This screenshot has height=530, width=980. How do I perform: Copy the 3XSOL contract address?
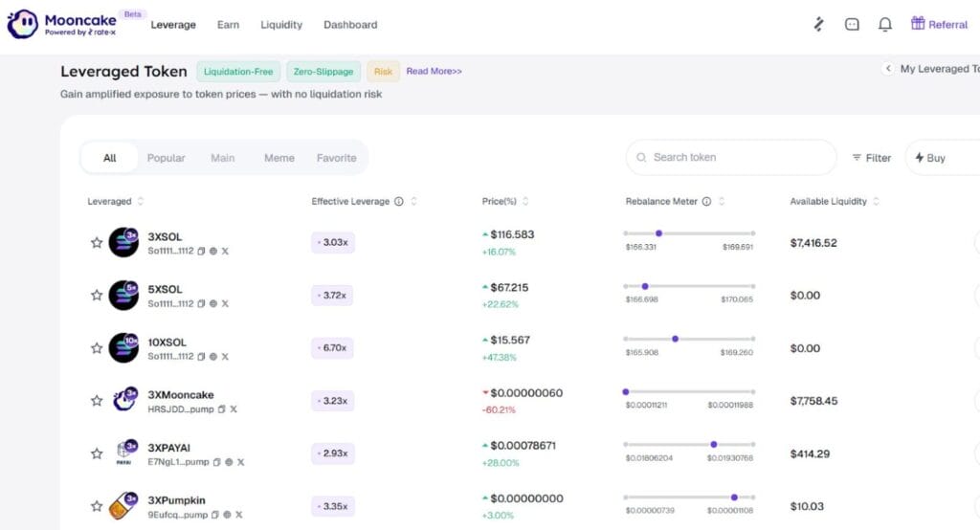coord(201,252)
